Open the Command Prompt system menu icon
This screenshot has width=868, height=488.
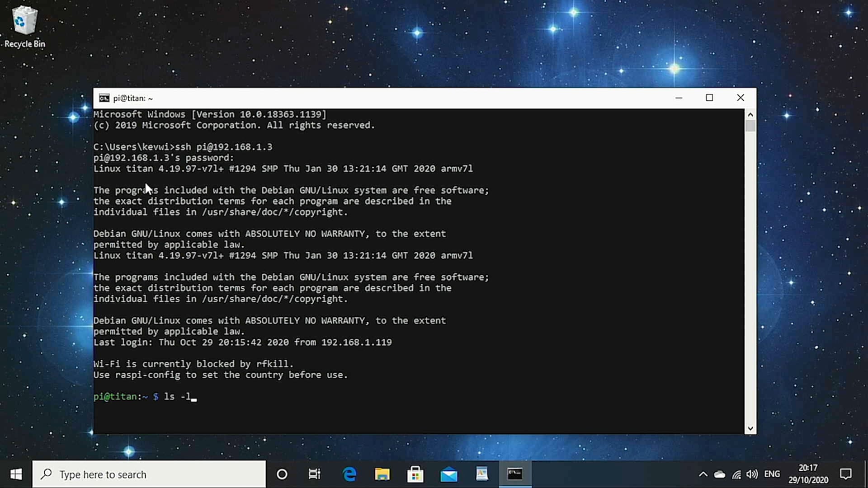click(x=104, y=98)
